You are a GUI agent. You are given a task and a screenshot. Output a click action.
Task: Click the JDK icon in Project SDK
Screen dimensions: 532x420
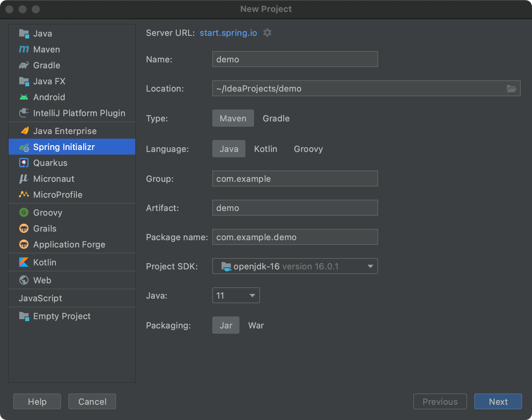coord(226,266)
